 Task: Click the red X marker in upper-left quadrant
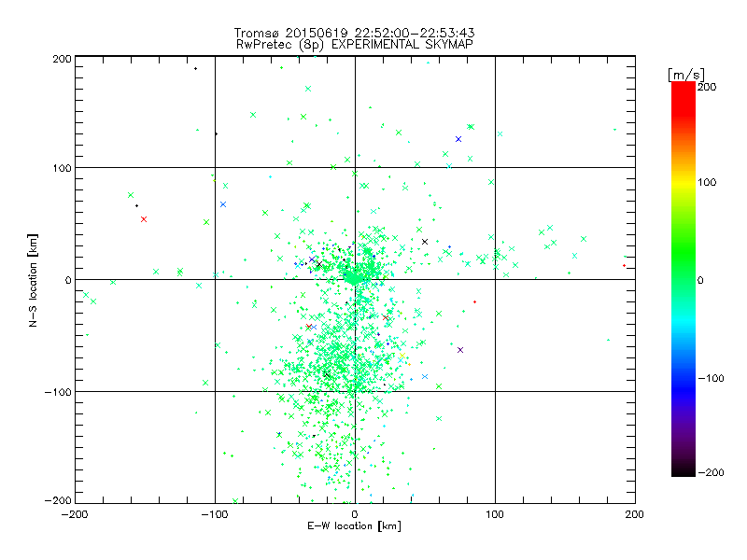144,219
